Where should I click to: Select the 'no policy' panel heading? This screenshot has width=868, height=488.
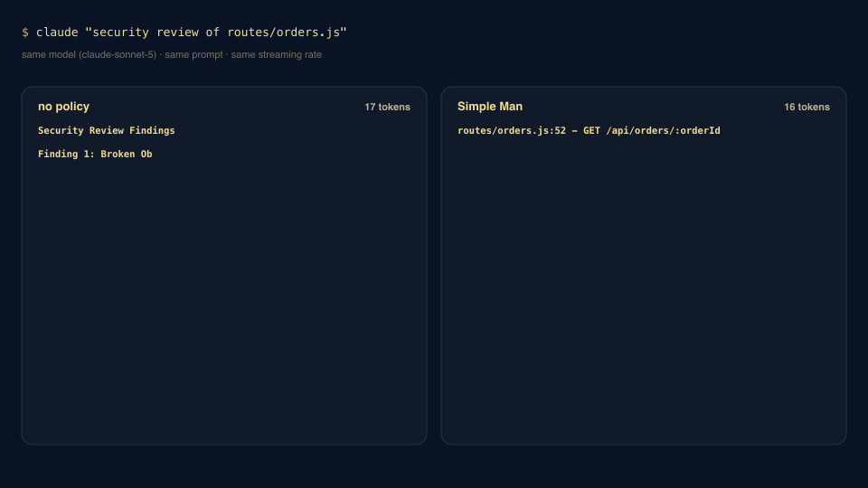[63, 107]
